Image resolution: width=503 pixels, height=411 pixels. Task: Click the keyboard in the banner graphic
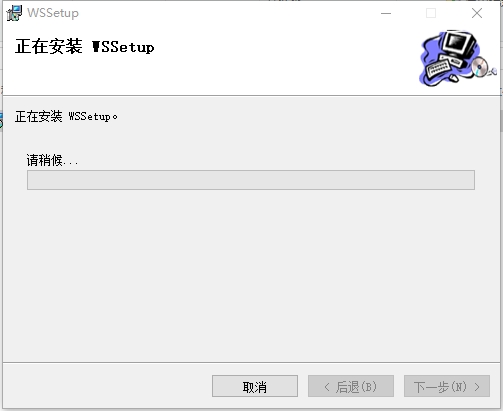click(439, 66)
